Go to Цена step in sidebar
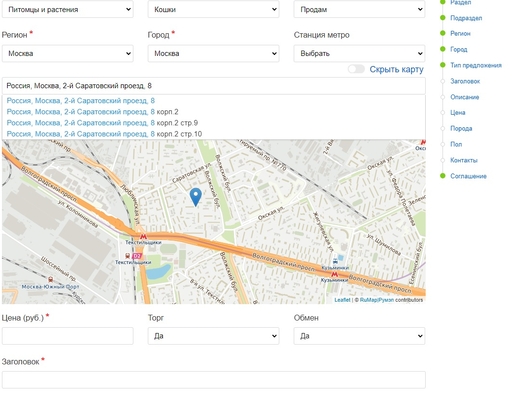The width and height of the screenshot is (521, 401). click(x=458, y=113)
